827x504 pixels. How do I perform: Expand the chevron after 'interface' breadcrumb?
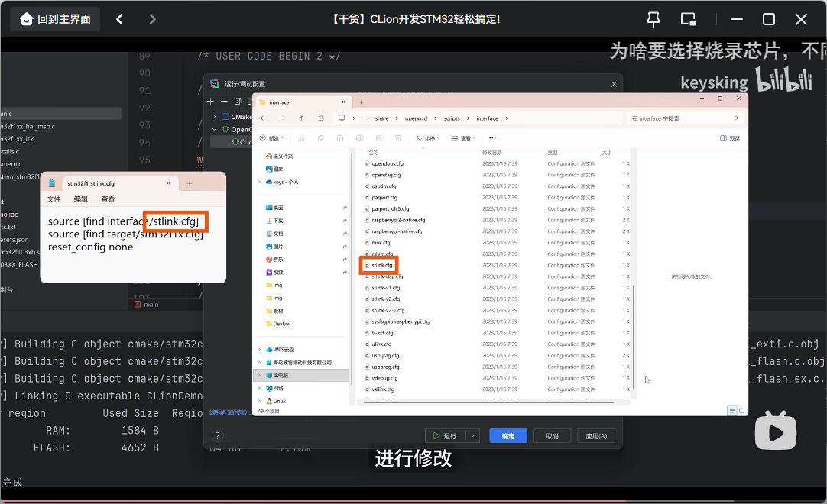pyautogui.click(x=507, y=118)
